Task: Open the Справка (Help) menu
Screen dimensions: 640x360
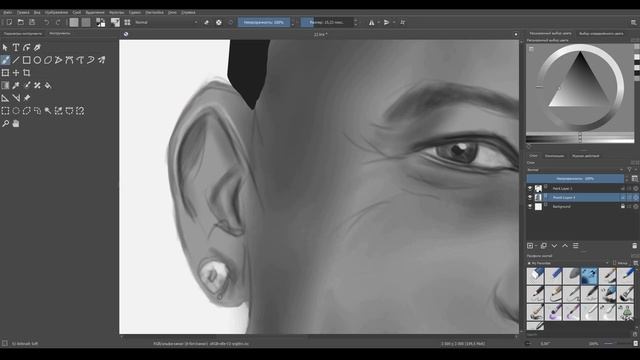Action: [188, 12]
